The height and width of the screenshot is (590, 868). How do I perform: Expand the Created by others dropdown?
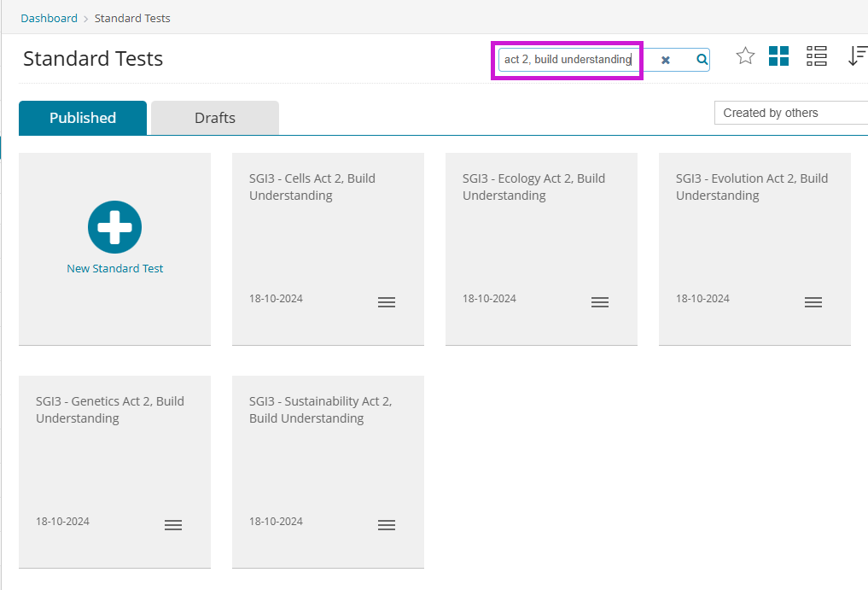(790, 113)
